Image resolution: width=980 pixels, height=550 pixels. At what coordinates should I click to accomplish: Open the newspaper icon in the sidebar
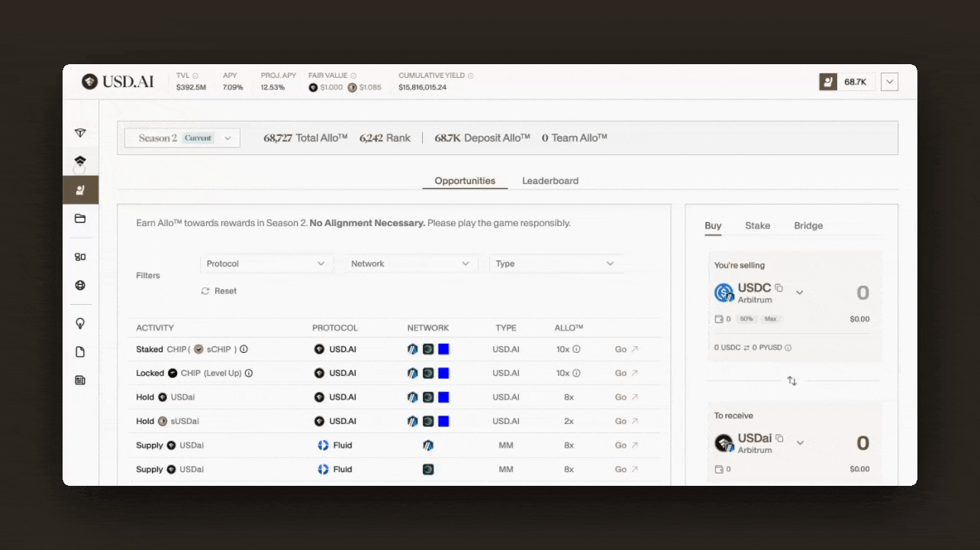[x=80, y=380]
